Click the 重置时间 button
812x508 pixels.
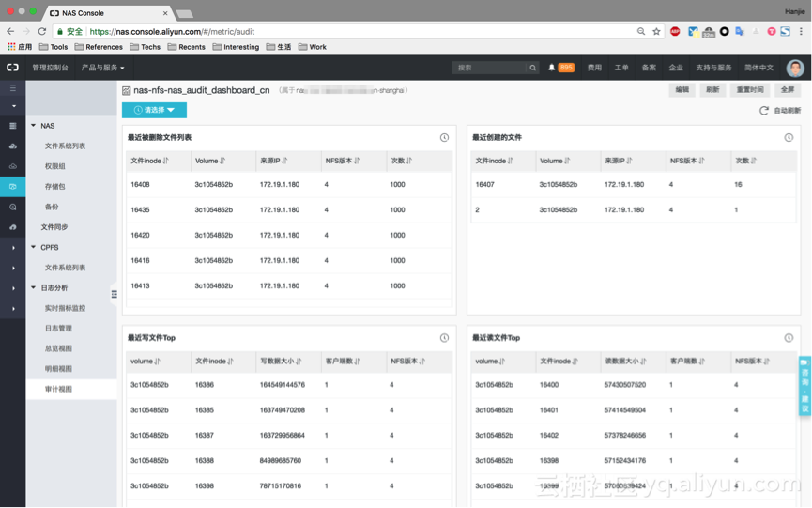point(750,89)
